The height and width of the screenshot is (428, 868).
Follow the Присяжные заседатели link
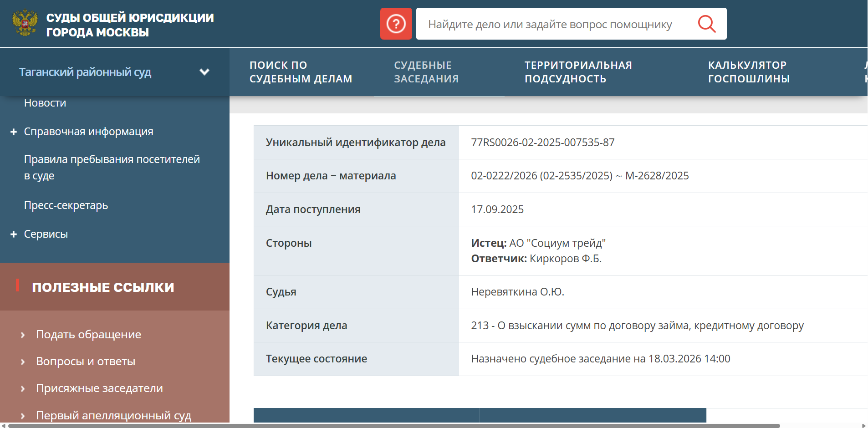[x=100, y=388]
